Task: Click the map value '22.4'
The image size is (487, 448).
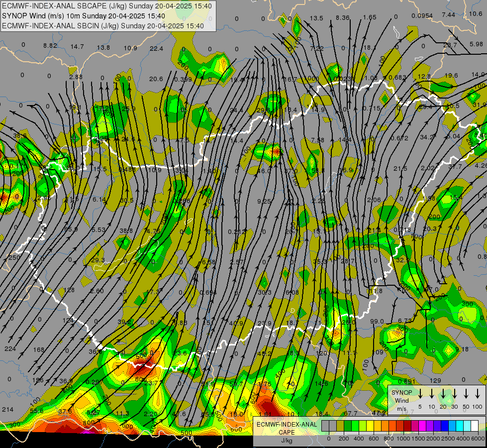Action: [x=156, y=48]
